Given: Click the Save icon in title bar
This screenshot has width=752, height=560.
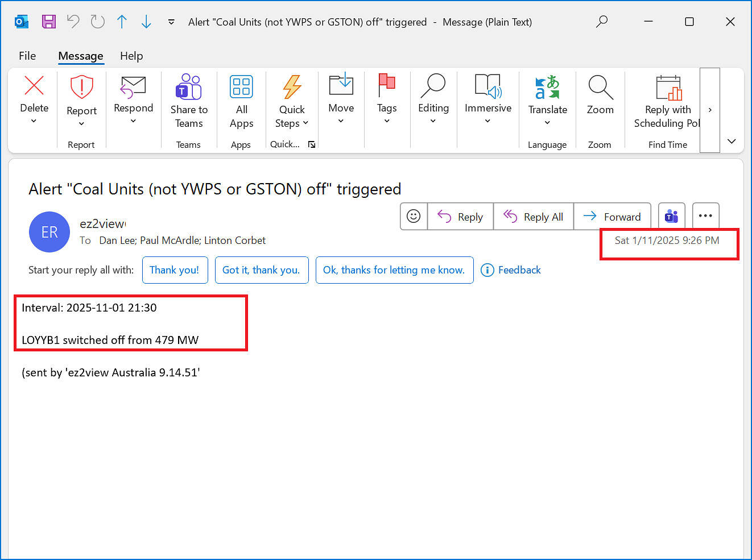Looking at the screenshot, I should pos(49,22).
